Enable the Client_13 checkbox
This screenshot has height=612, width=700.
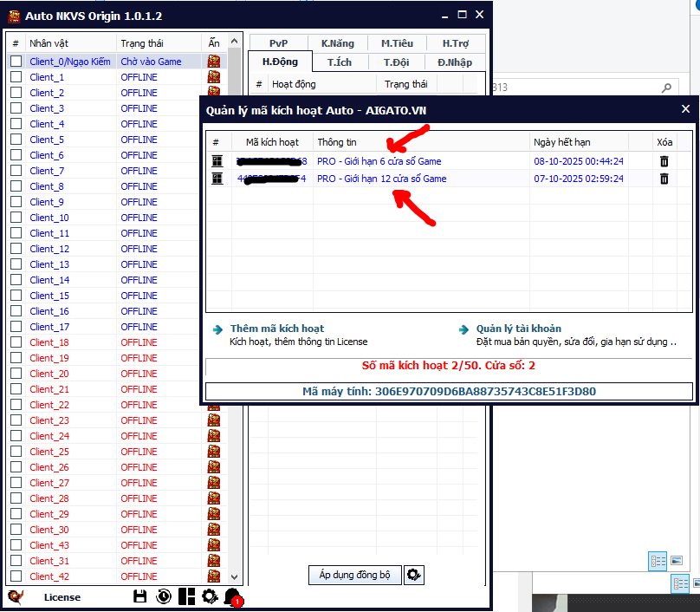(x=16, y=264)
